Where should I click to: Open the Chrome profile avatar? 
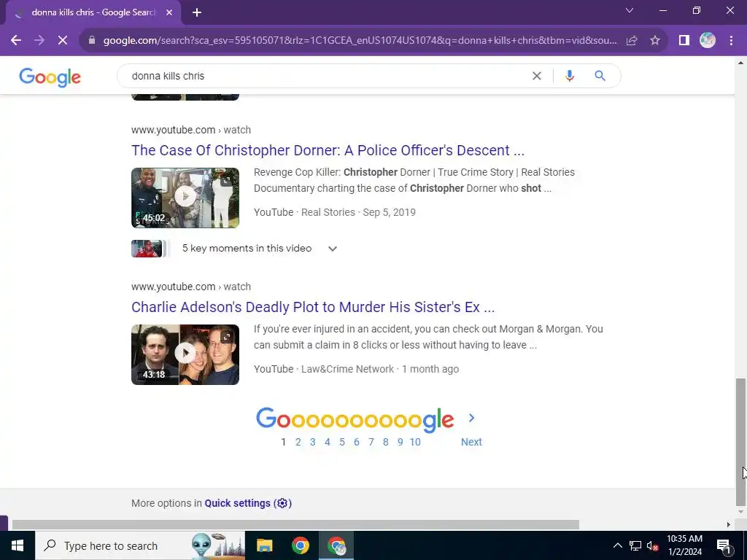pos(708,41)
